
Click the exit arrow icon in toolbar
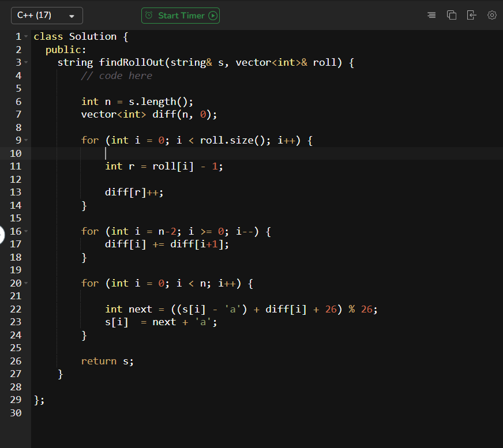coord(471,15)
